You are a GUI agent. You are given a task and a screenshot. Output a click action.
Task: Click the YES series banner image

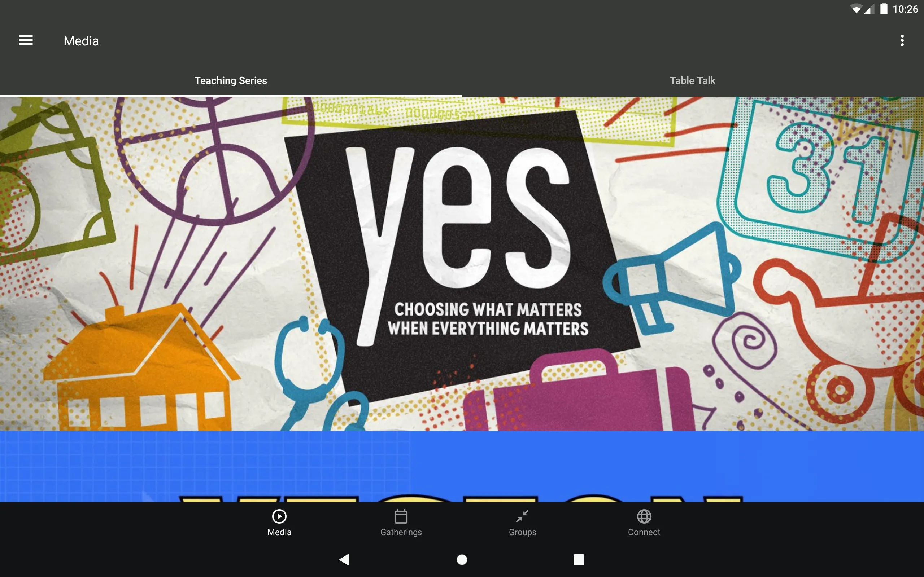[462, 263]
